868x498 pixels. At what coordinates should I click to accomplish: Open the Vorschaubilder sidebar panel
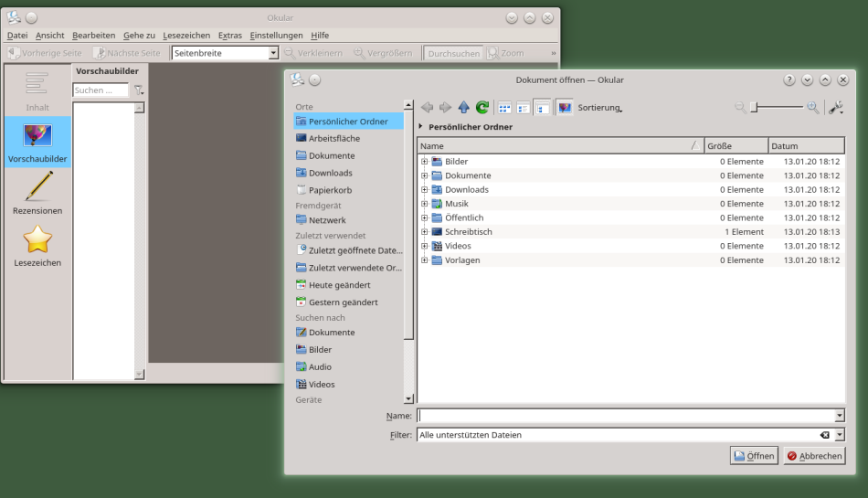pyautogui.click(x=37, y=143)
